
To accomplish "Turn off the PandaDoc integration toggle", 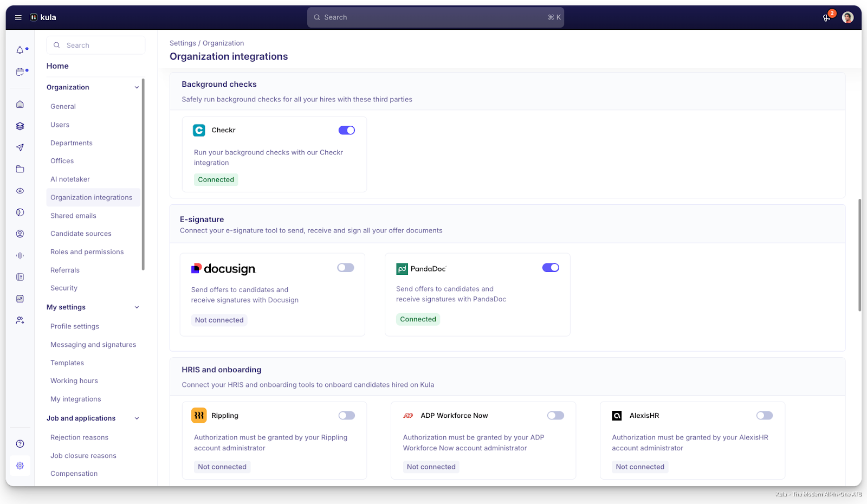I will (551, 268).
